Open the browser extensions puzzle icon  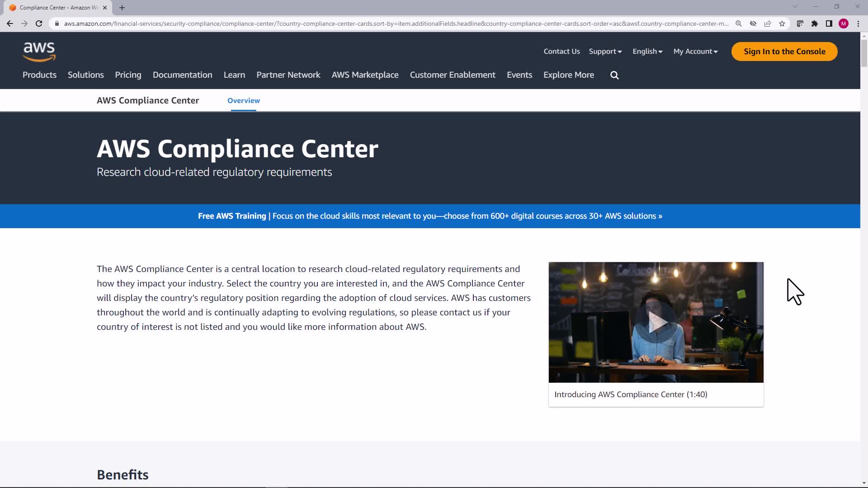pyautogui.click(x=815, y=23)
